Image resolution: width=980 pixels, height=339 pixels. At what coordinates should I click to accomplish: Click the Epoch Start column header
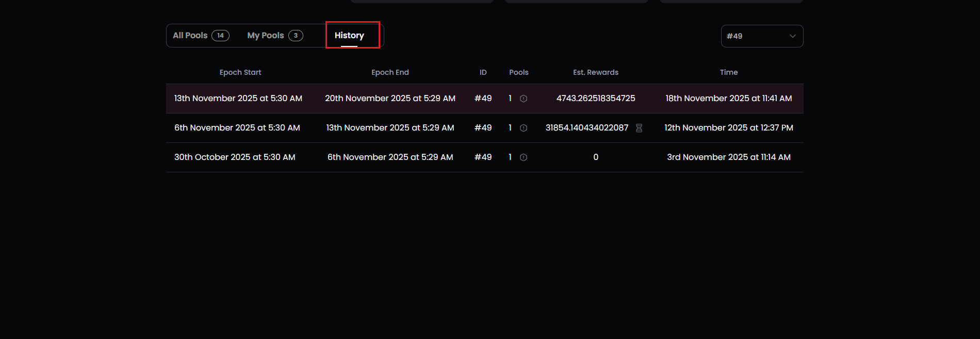point(240,72)
